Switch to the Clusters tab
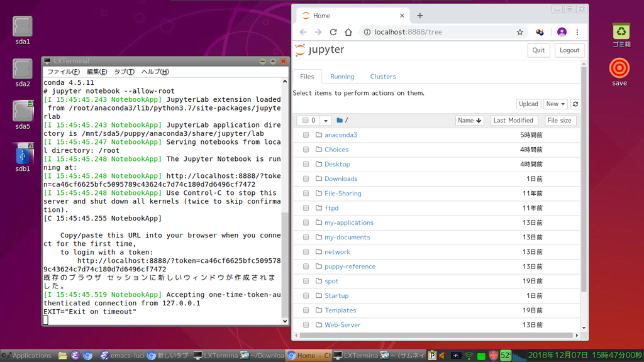 tap(383, 76)
